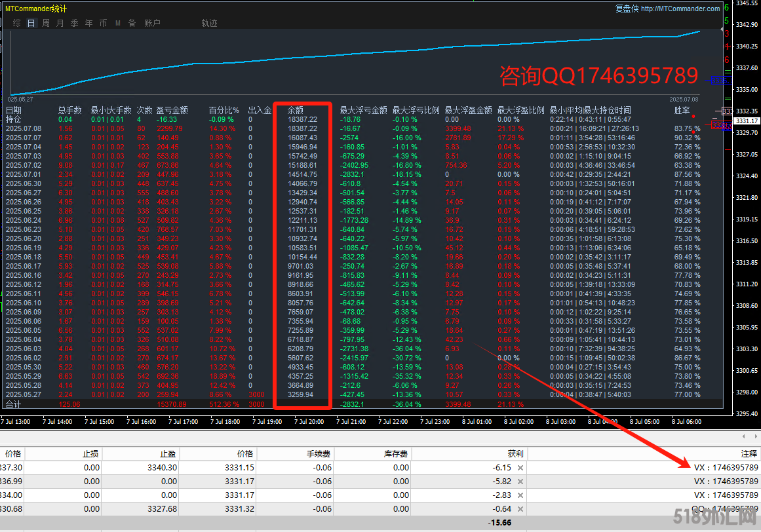Close the order with -5.82 profit

pyautogui.click(x=520, y=482)
